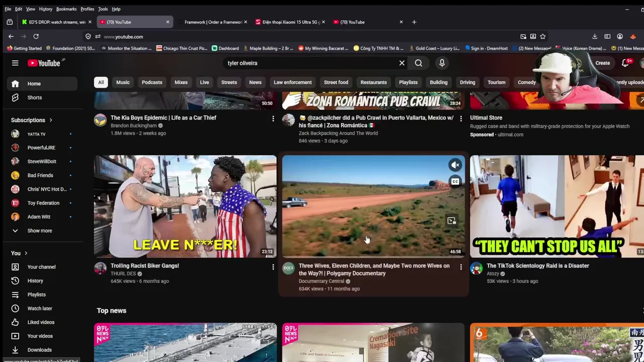Open the Firefox tab list button
The image size is (644, 362).
pos(10,22)
